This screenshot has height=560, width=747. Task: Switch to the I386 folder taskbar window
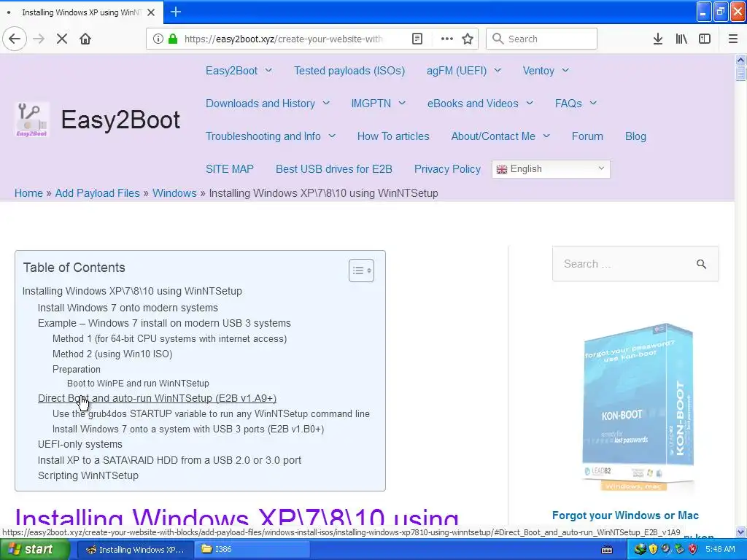click(x=252, y=549)
